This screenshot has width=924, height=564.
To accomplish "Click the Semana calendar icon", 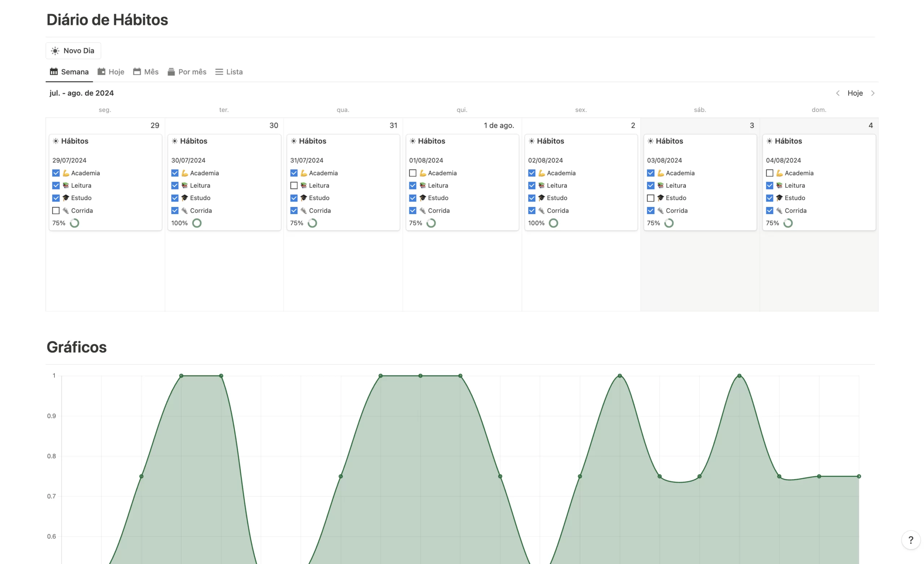I will 54,71.
